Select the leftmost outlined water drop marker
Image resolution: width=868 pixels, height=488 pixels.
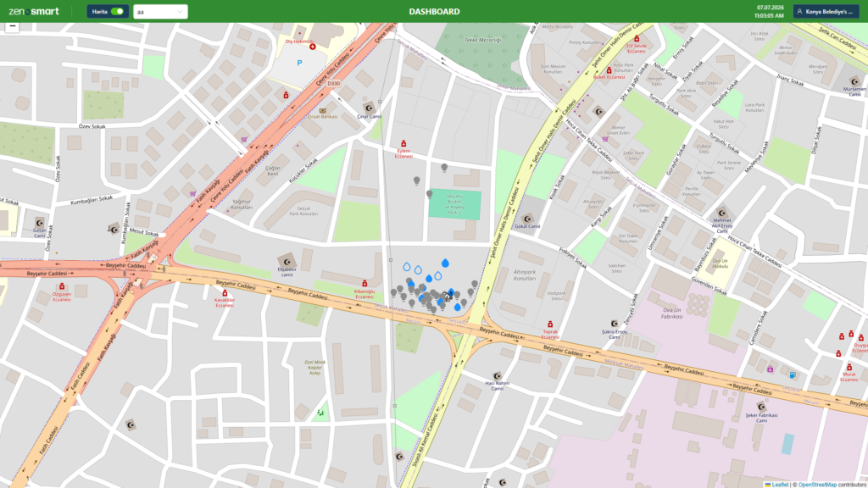pos(407,267)
